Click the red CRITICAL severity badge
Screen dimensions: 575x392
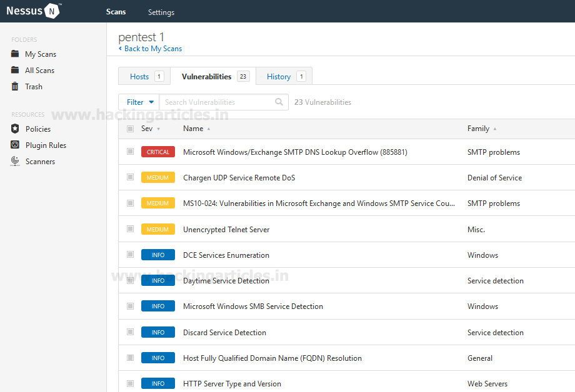click(x=158, y=152)
